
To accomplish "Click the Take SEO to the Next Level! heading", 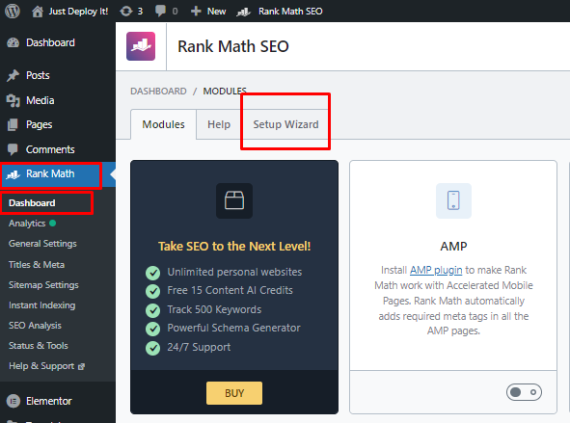I will 234,246.
